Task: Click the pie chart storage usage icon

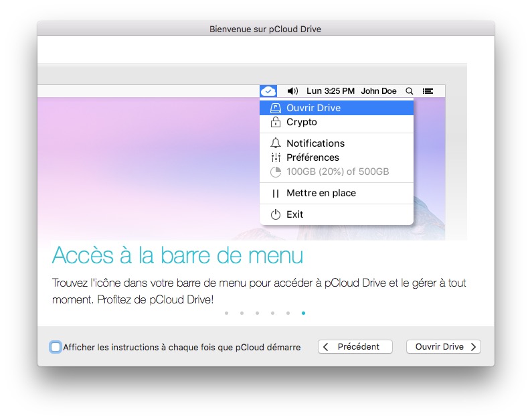Action: (x=276, y=171)
